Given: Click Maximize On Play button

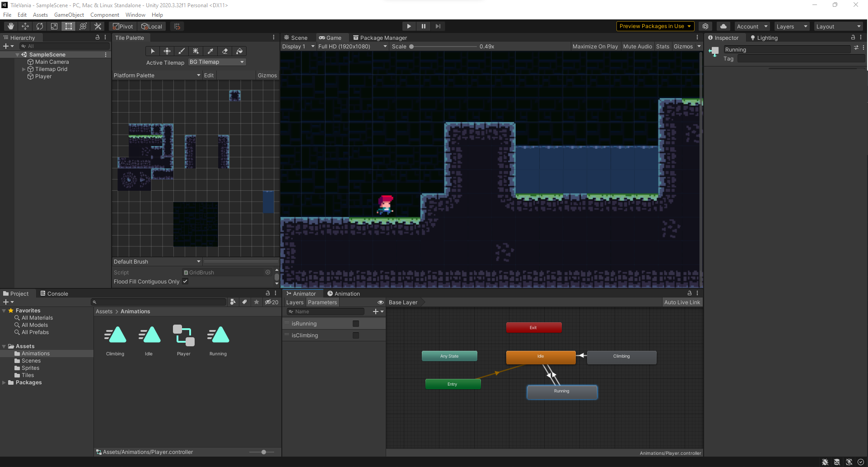Looking at the screenshot, I should [x=595, y=47].
